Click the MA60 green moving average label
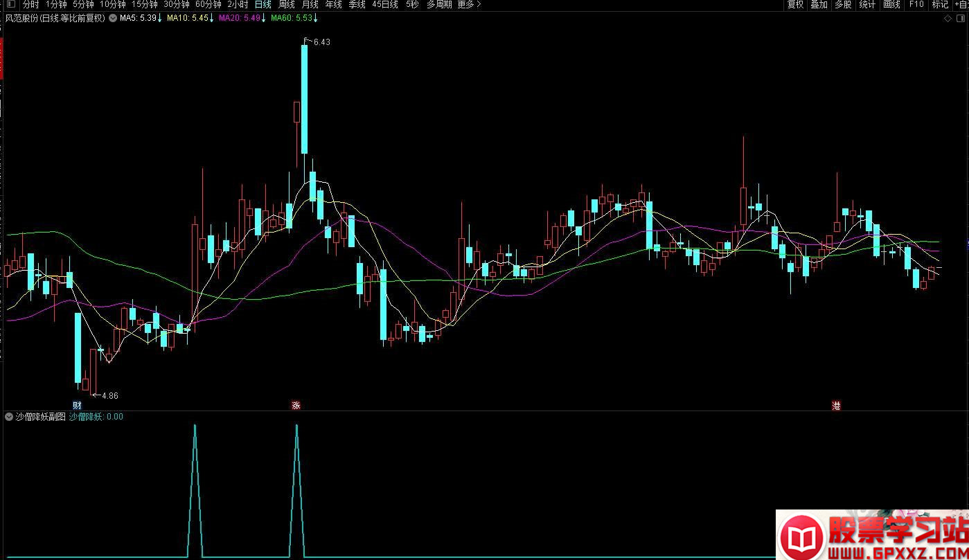969x560 pixels. [290, 19]
